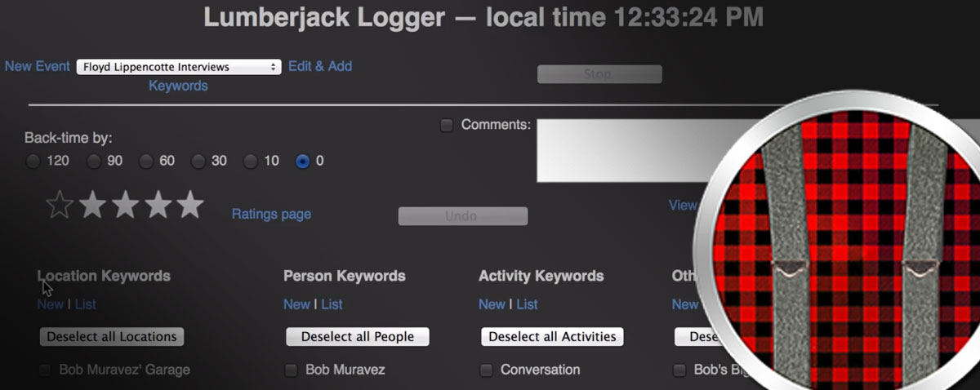980x390 pixels.
Task: Click Deselect all Locations button
Action: [x=112, y=337]
